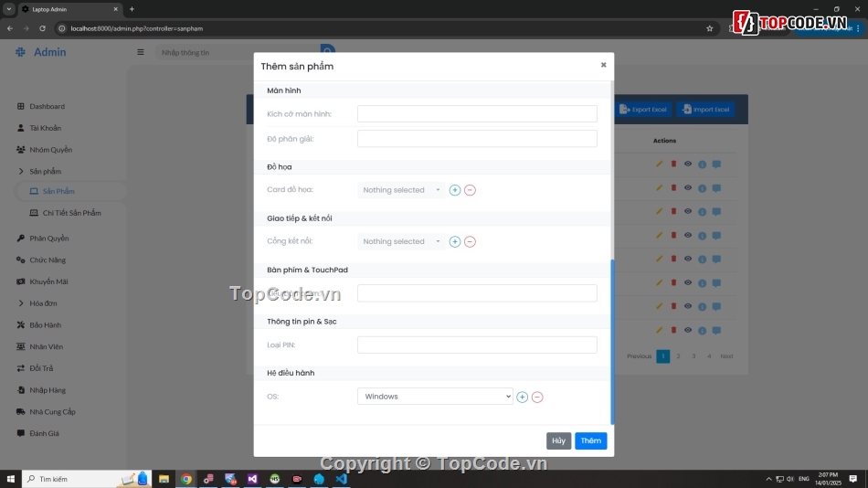
Task: Open a new browser tab
Action: (x=132, y=9)
